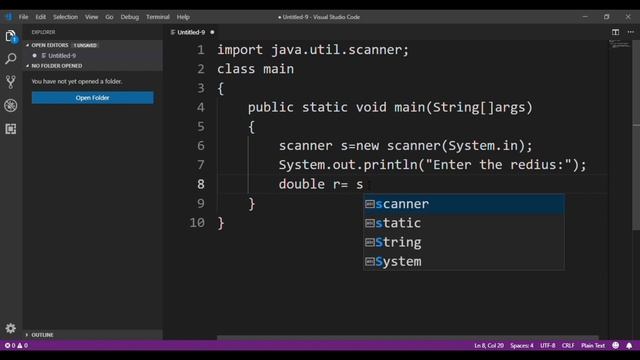Open the Extensions view icon

pos(11,129)
